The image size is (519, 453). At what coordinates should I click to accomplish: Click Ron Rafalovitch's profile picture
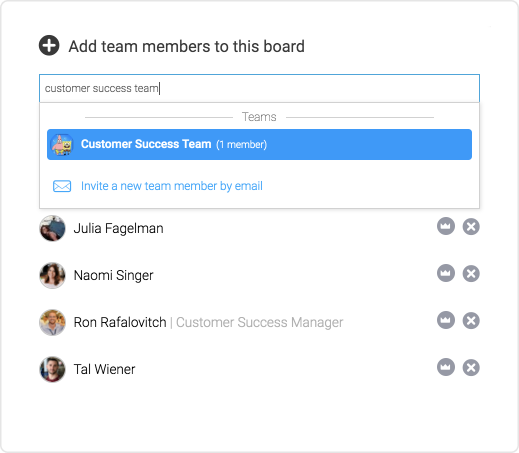[x=52, y=322]
